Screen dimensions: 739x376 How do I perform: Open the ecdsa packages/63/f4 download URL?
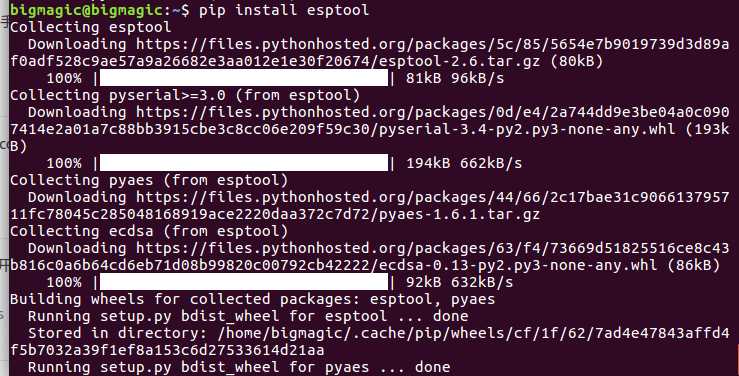point(370,256)
